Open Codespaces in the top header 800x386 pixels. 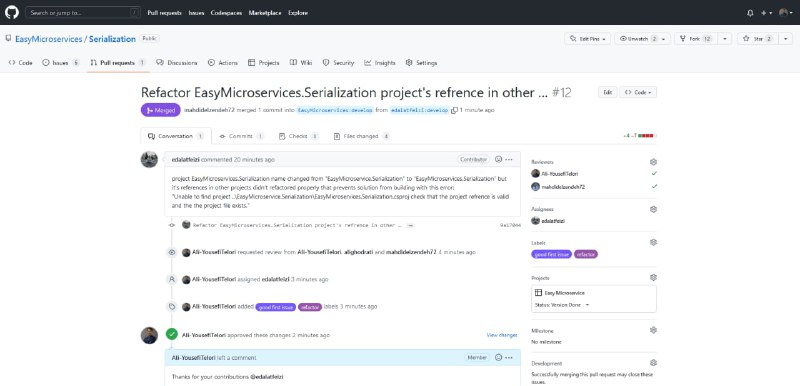(x=227, y=13)
